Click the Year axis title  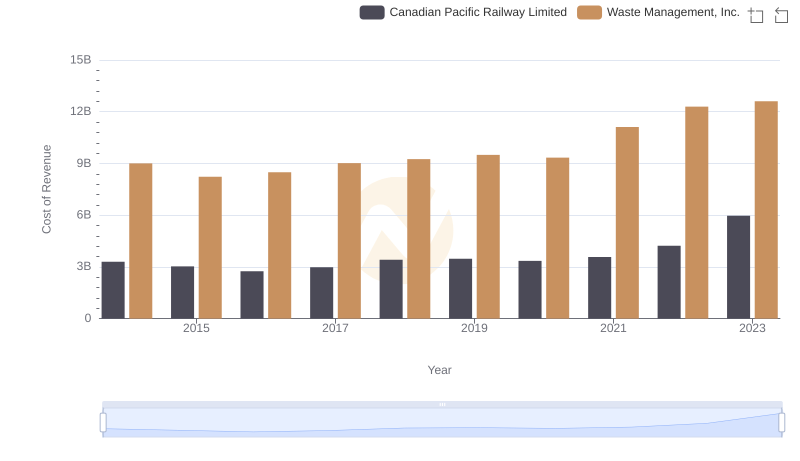440,370
